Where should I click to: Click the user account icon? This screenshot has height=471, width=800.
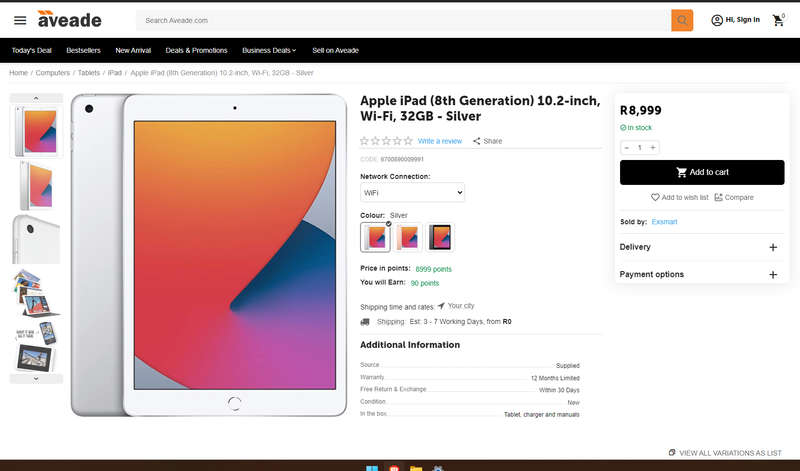717,20
